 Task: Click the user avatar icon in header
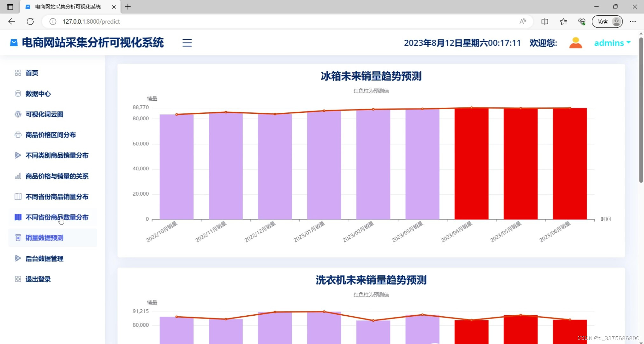(x=575, y=42)
